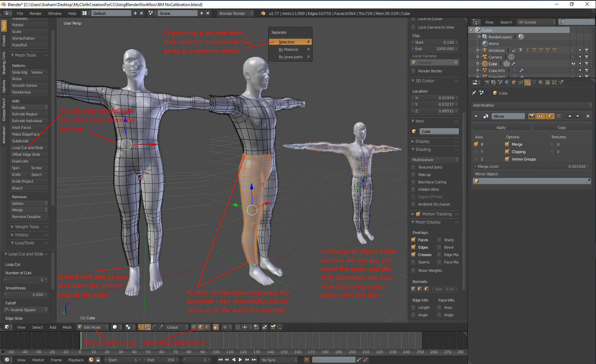Screen dimensions: 596x364
Task: Click the 3D manipulator toggle icon
Action: tap(141, 327)
